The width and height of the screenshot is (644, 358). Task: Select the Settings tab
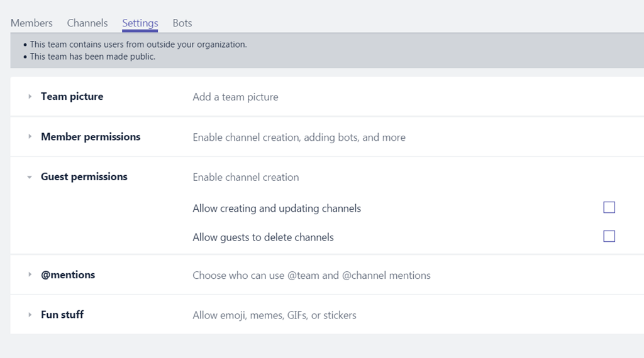[x=140, y=23]
